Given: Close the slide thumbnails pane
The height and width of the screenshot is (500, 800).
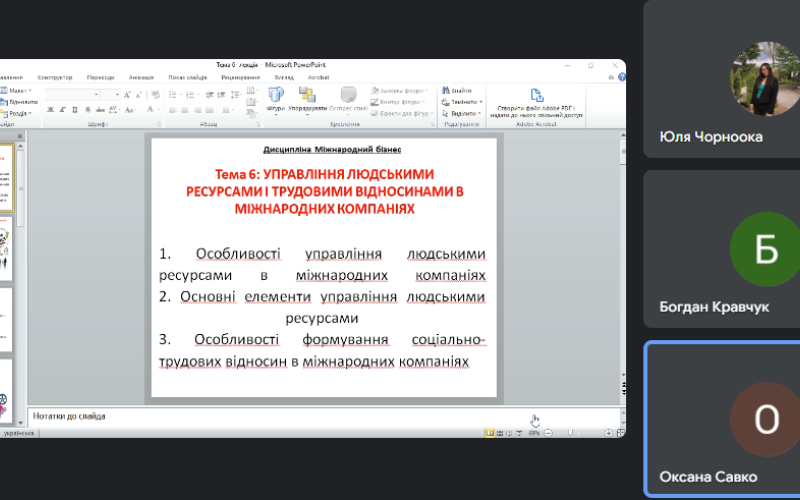Looking at the screenshot, I should tap(20, 136).
